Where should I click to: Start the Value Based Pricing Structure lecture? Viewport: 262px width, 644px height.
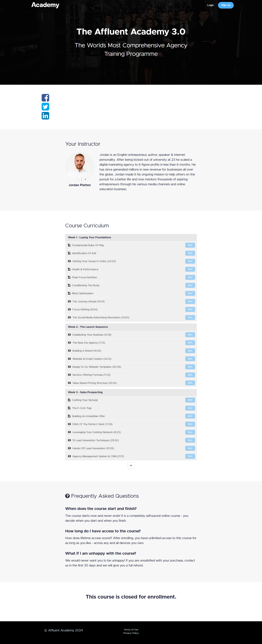click(x=190, y=383)
